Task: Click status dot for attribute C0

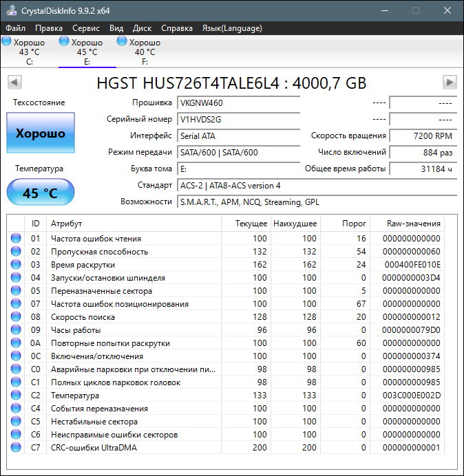Action: [x=16, y=369]
